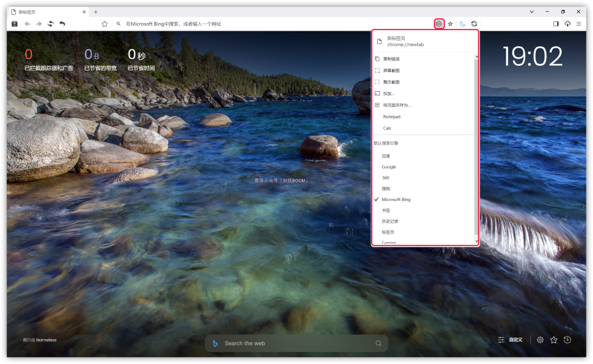
Task: Click the 照片由 Nameless photo credit link
Action: pos(40,340)
